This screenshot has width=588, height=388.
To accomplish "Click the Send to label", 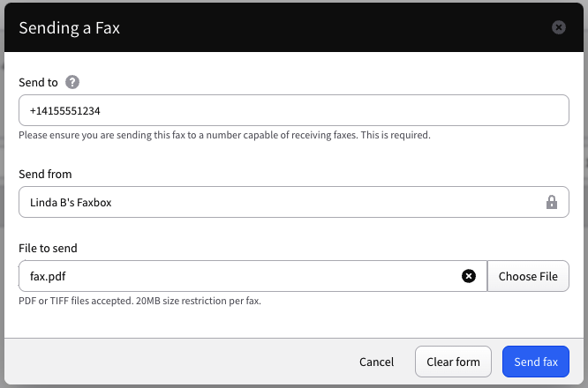I will pyautogui.click(x=38, y=82).
